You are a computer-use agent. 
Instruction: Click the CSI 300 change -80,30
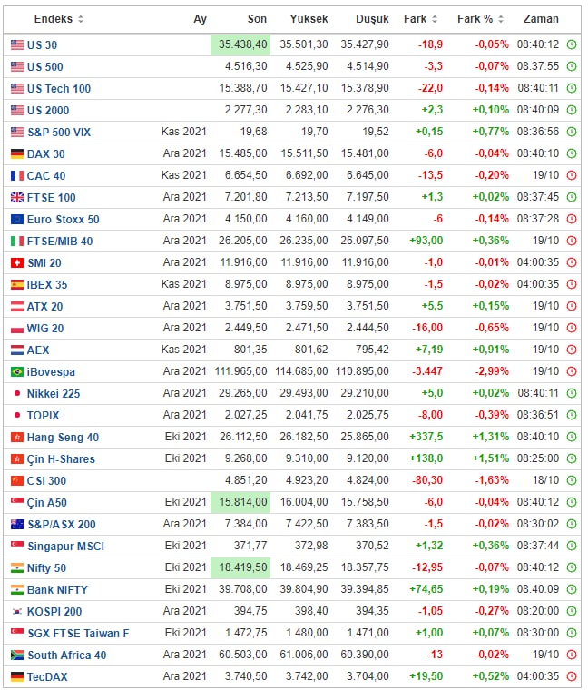pos(427,481)
